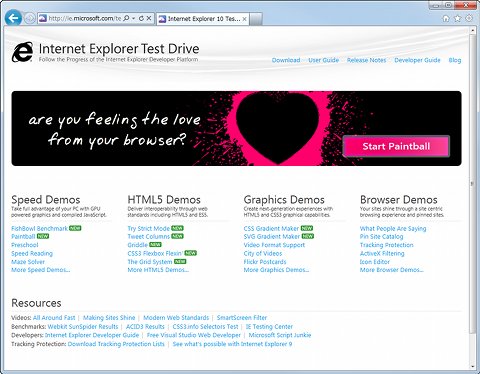Open a new blank tab

tap(256, 19)
